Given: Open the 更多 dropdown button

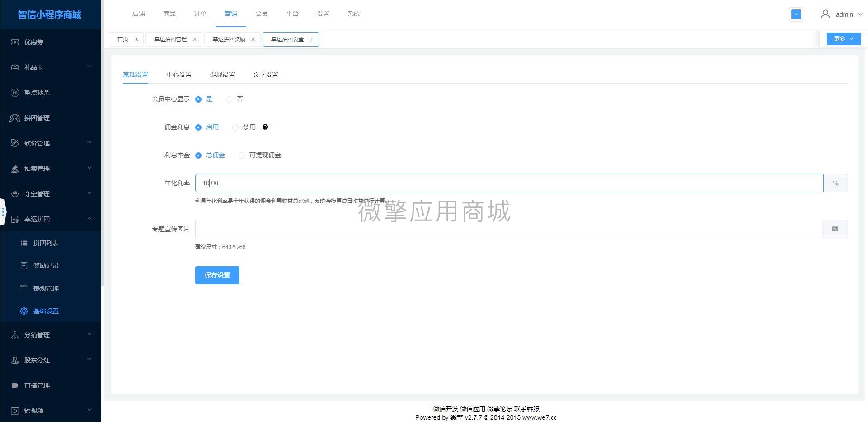Looking at the screenshot, I should point(844,39).
